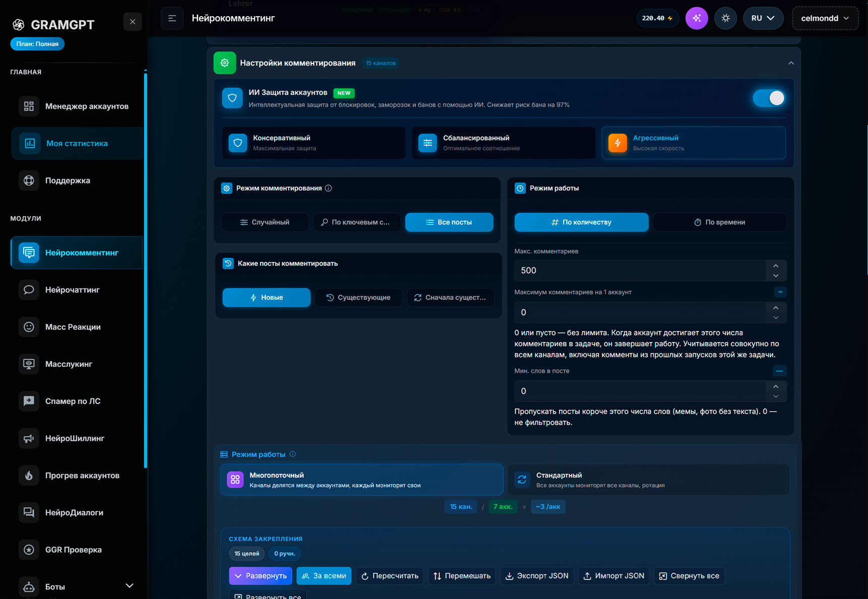
Task: Select Стандартный work mode
Action: (x=649, y=480)
